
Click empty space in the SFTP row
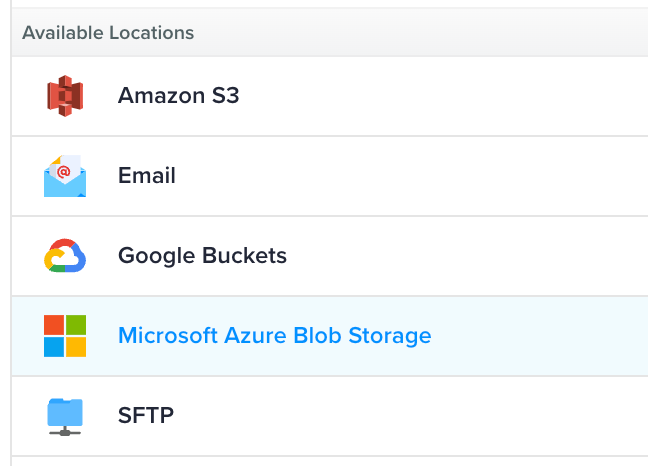pyautogui.click(x=450, y=415)
